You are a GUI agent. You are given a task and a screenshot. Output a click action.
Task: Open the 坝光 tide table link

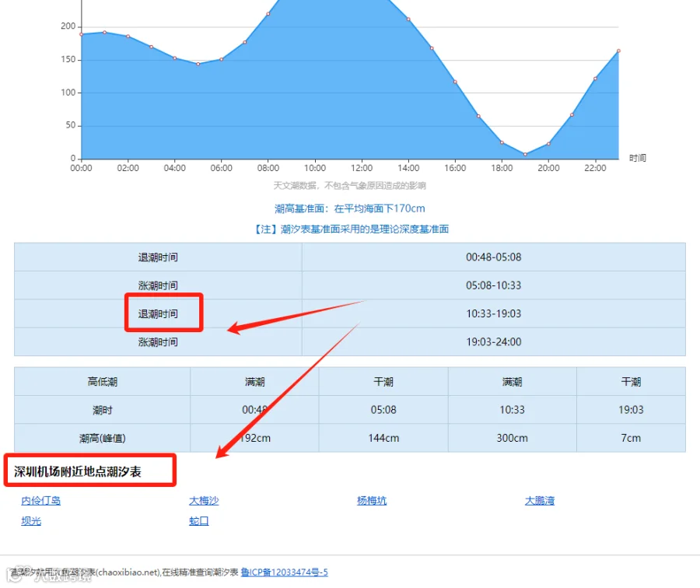coord(31,520)
